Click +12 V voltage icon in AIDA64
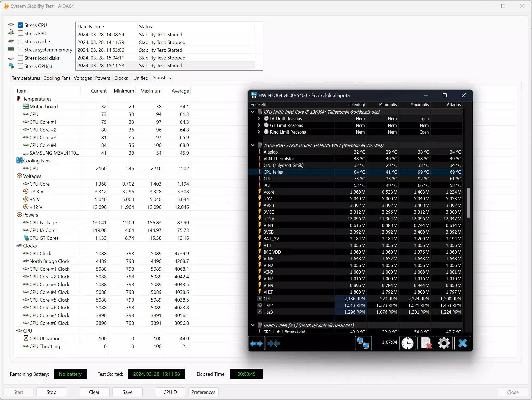 coord(26,207)
